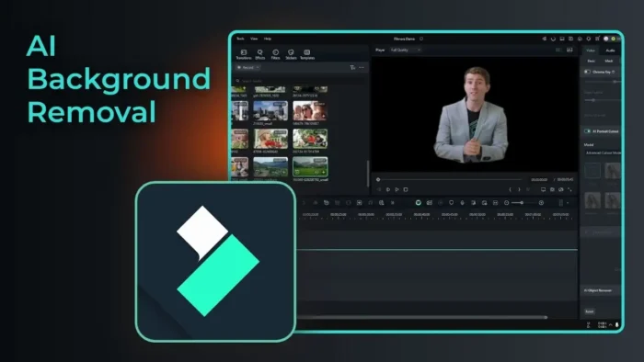Click the filter/sort icon above media
The image size is (644, 362).
coord(352,68)
